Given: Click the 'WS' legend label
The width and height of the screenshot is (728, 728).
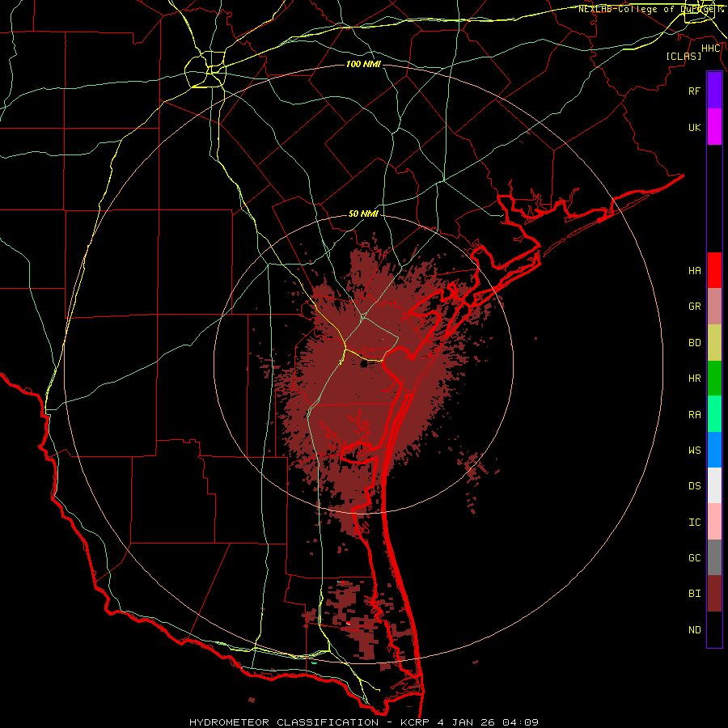Looking at the screenshot, I should pyautogui.click(x=694, y=451).
